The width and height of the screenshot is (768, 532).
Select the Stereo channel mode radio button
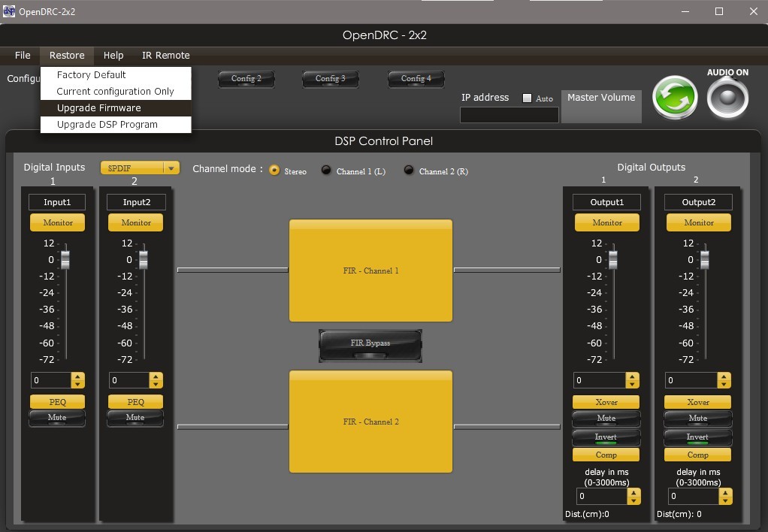pos(274,171)
